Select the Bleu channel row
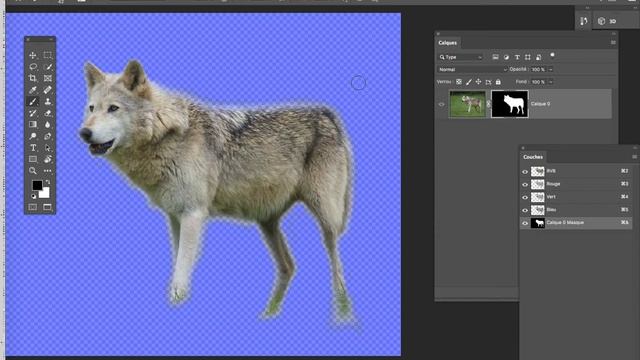 576,210
